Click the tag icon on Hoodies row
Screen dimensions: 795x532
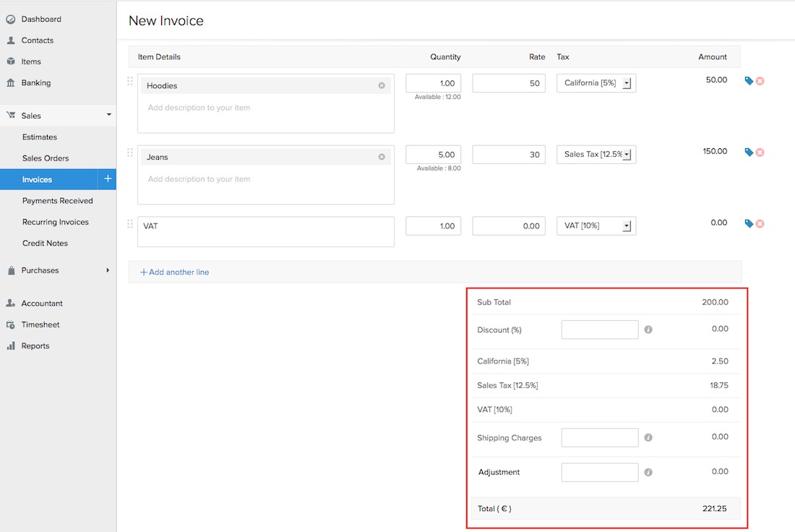point(749,81)
